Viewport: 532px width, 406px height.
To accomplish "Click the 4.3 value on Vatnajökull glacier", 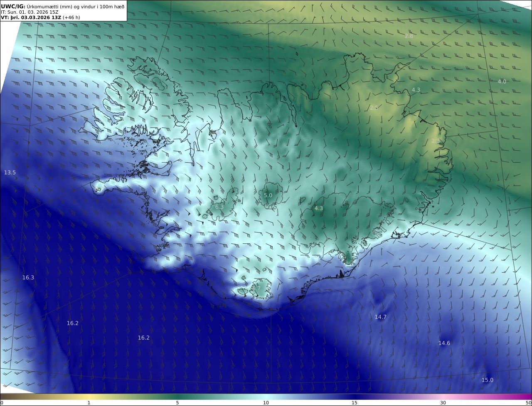I will pyautogui.click(x=319, y=208).
